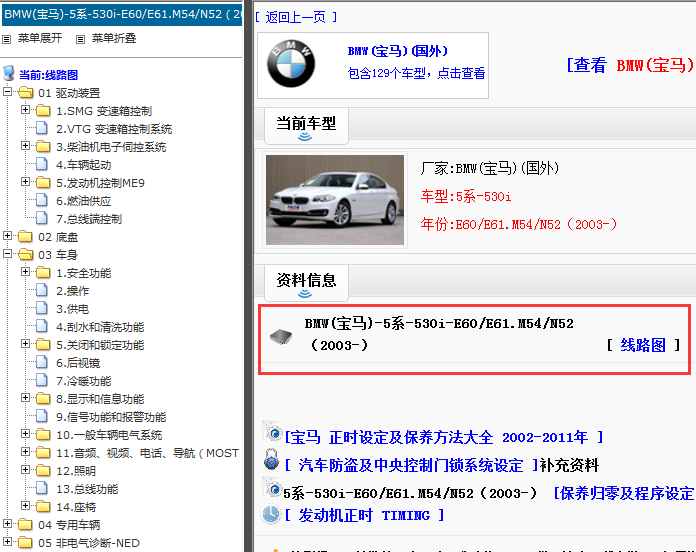Click the white BMW 5 series thumbnail
The width and height of the screenshot is (696, 552).
tap(335, 200)
